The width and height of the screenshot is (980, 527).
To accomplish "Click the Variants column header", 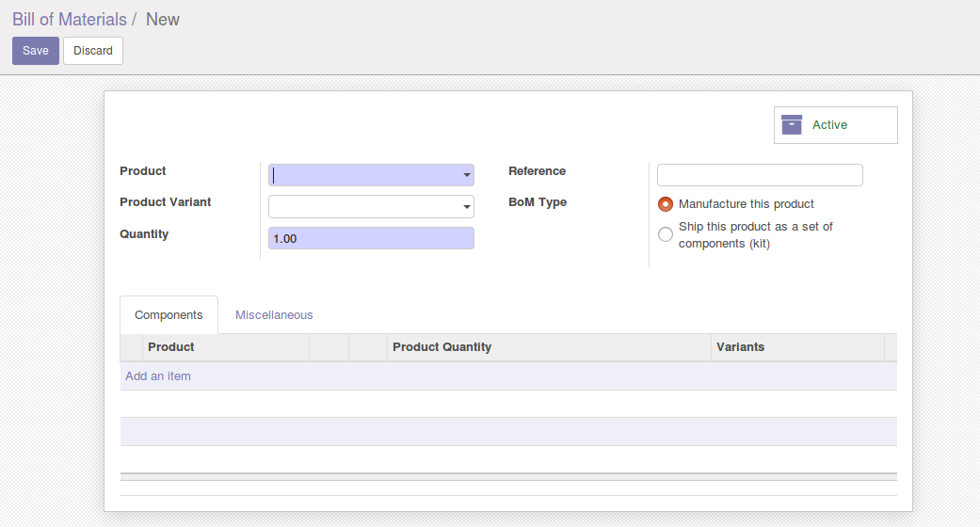I will pos(740,347).
